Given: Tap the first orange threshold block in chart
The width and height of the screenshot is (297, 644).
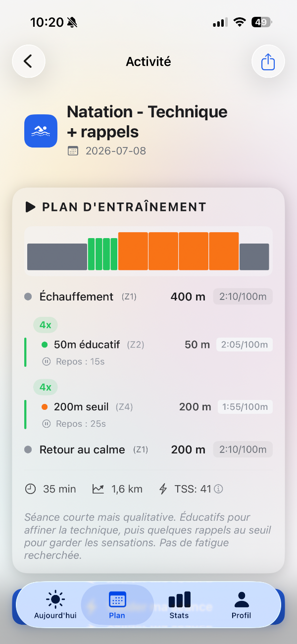Looking at the screenshot, I should [x=133, y=251].
